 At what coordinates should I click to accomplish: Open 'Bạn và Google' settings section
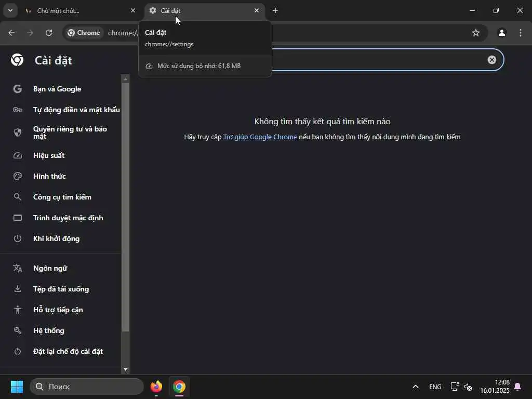[60, 89]
